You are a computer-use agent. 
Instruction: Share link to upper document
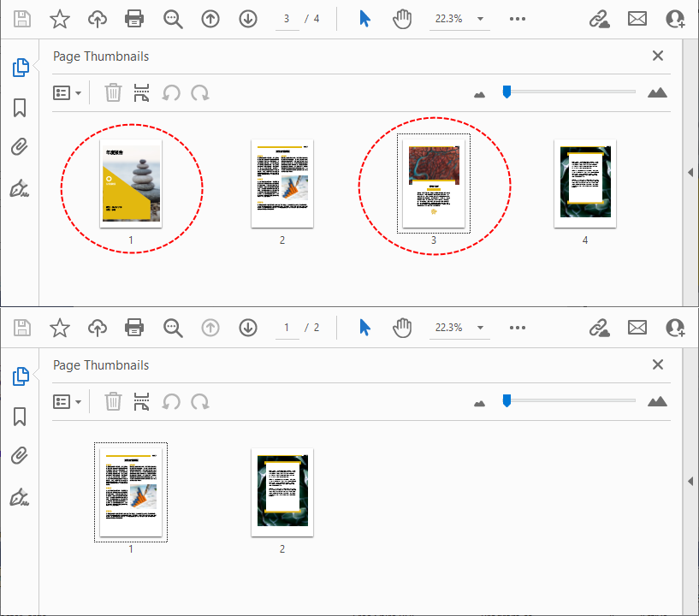[x=599, y=19]
